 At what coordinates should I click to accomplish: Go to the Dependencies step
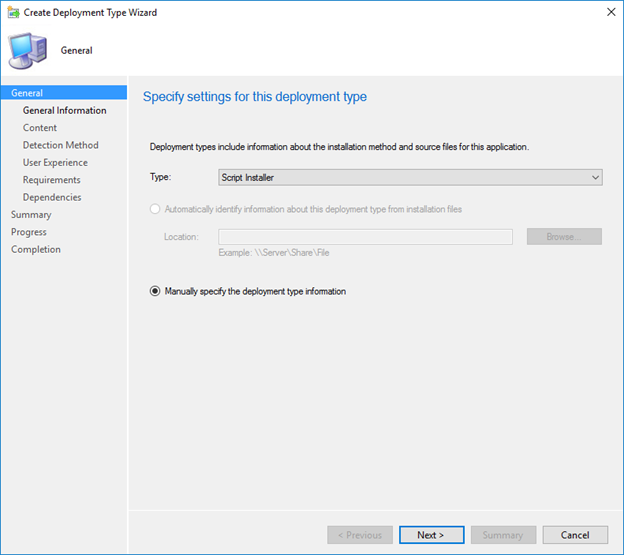click(52, 197)
